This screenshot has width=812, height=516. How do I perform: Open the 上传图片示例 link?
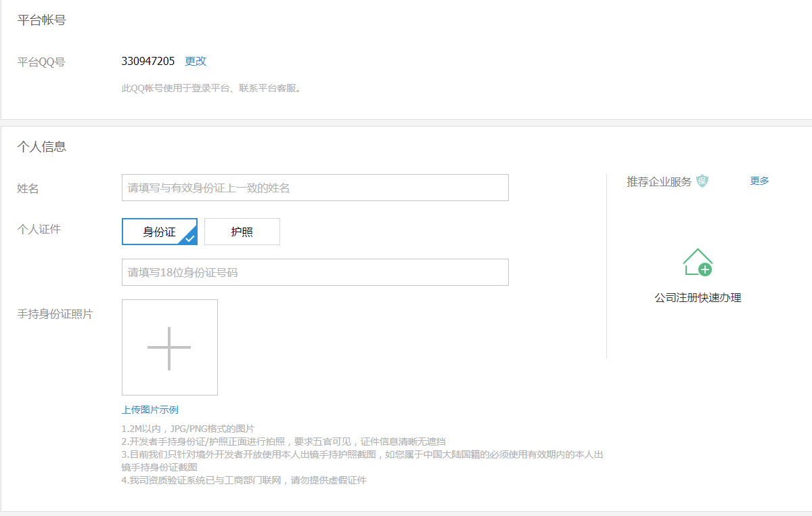point(150,410)
